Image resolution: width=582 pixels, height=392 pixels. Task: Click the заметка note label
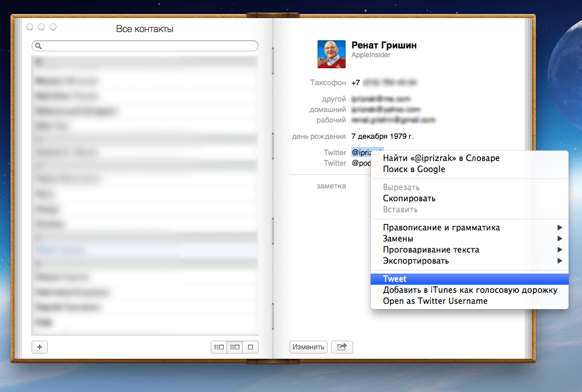pos(331,186)
